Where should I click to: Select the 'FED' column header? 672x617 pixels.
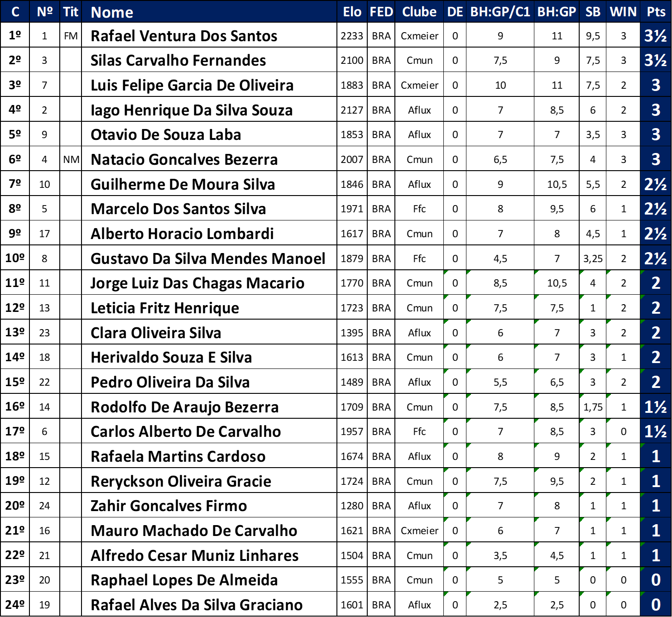pos(381,12)
